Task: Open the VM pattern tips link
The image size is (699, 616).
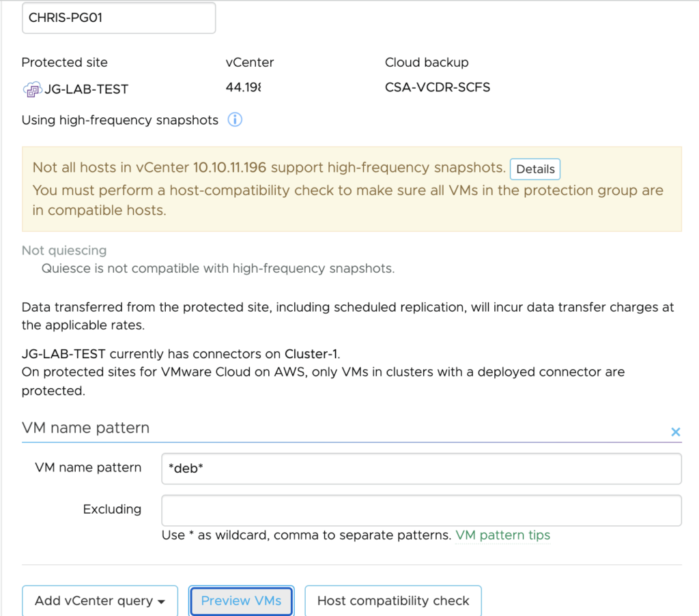Action: pos(502,536)
